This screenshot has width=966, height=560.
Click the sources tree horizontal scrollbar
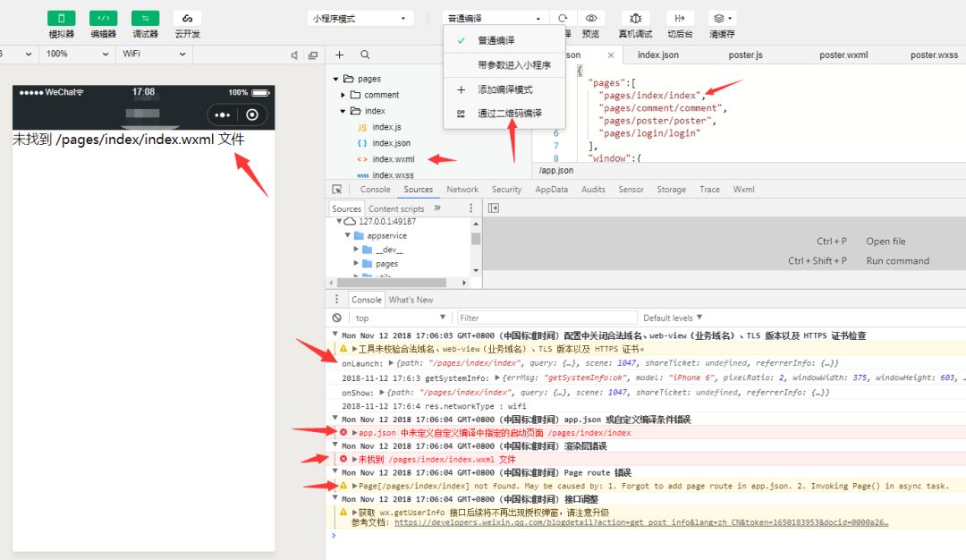tap(391, 283)
